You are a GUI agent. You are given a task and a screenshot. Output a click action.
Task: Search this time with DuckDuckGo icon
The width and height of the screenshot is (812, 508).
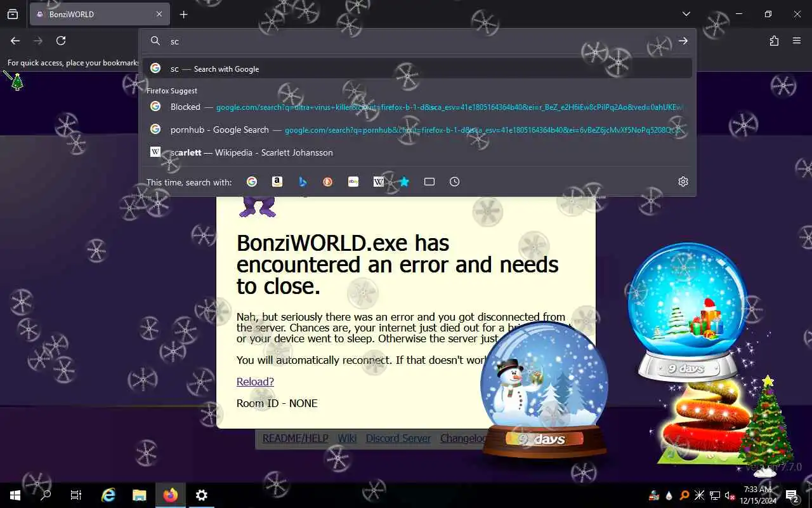328,182
